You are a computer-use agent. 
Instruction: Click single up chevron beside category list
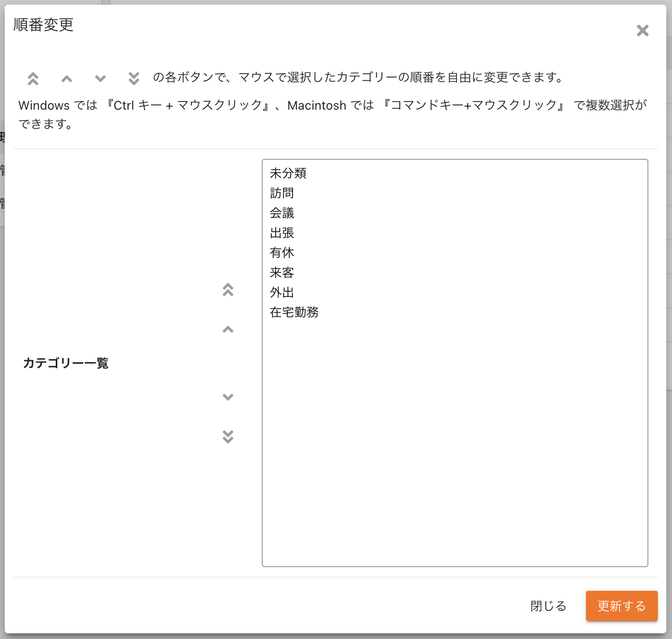[228, 329]
